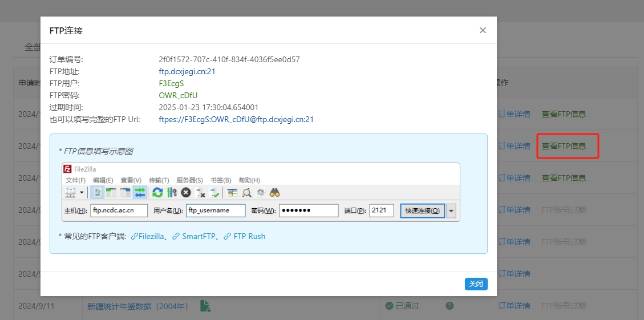Screen dimensions: 644x320
Task: Open the 传输(T) menu
Action: pos(159,180)
